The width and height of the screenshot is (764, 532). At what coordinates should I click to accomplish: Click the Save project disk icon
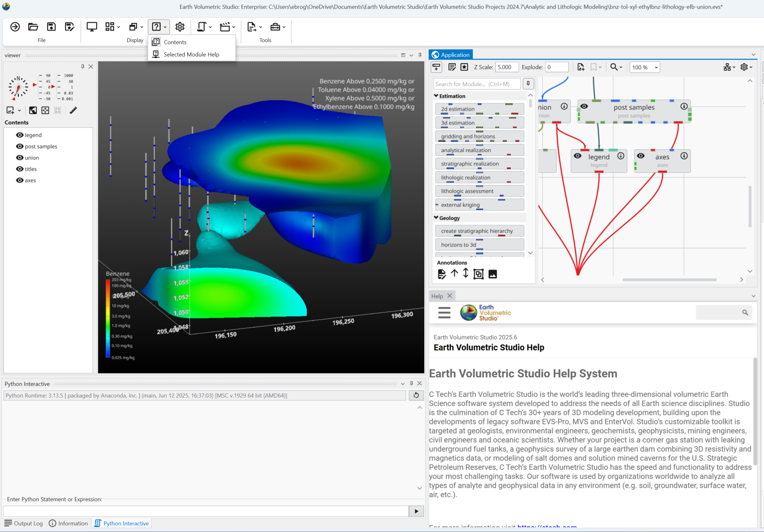coord(51,27)
